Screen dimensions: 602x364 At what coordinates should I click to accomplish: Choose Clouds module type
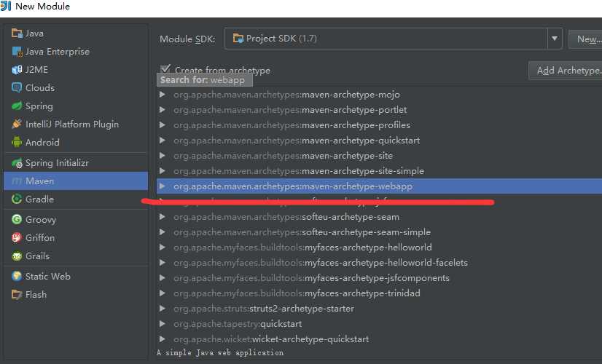[x=76, y=88]
